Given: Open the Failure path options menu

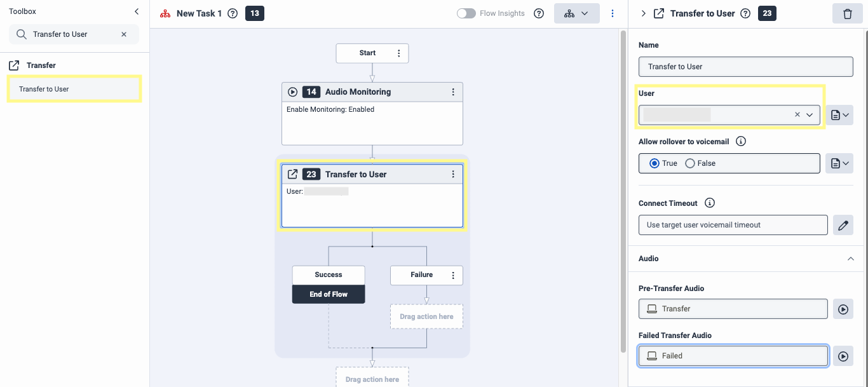Looking at the screenshot, I should [x=453, y=275].
